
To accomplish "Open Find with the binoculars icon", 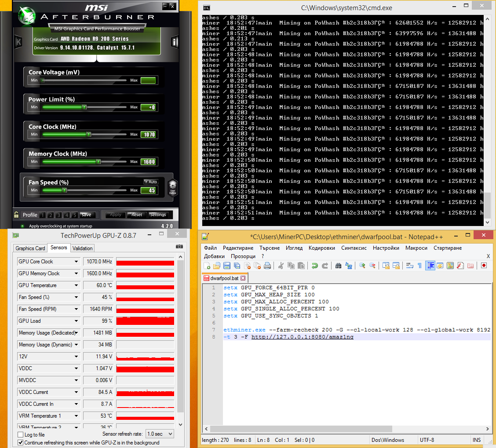I will [x=338, y=266].
